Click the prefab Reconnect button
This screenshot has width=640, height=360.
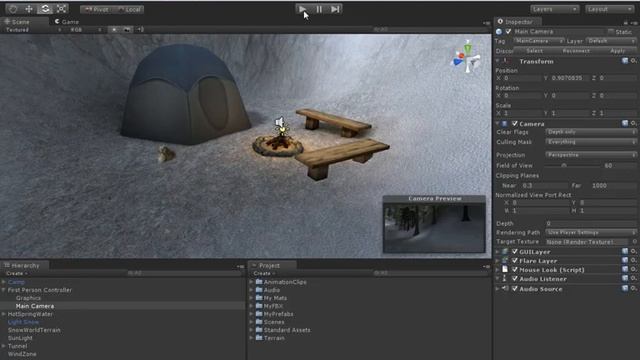576,51
